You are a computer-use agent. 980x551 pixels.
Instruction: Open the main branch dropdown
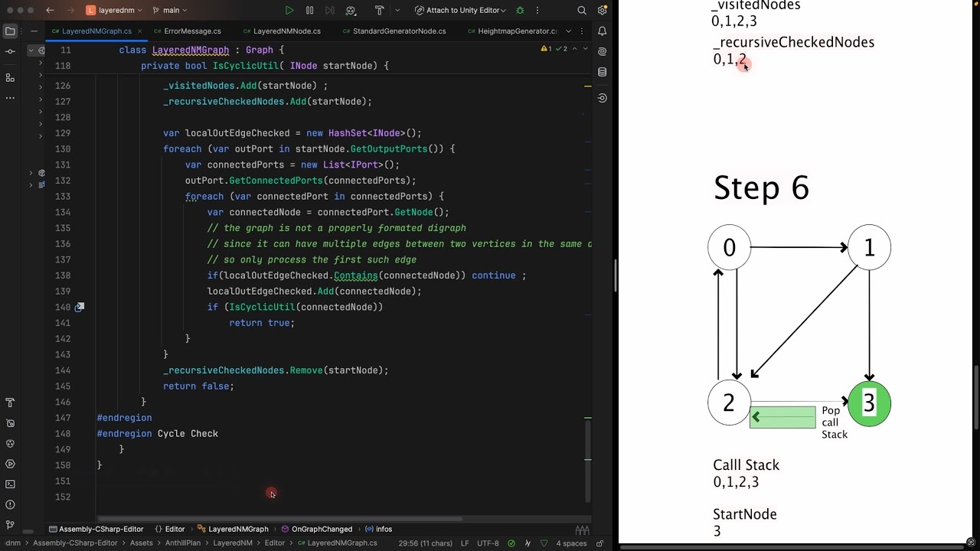click(169, 11)
